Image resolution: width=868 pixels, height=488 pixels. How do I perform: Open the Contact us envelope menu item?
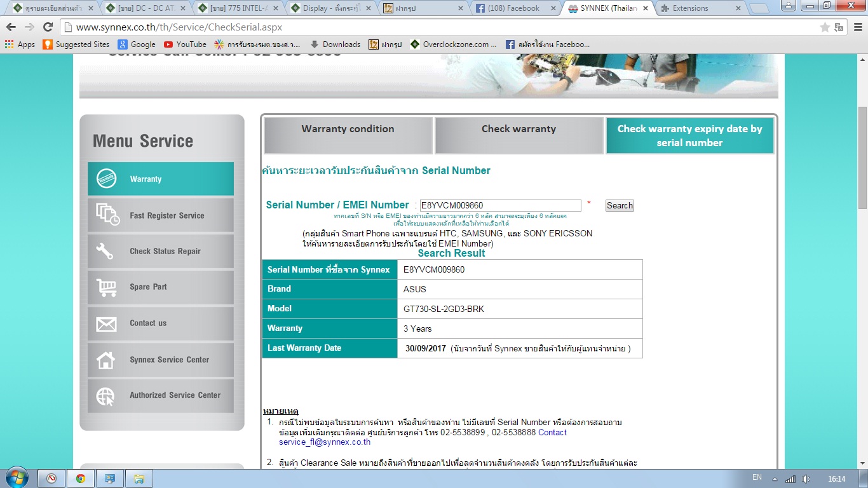coord(161,323)
